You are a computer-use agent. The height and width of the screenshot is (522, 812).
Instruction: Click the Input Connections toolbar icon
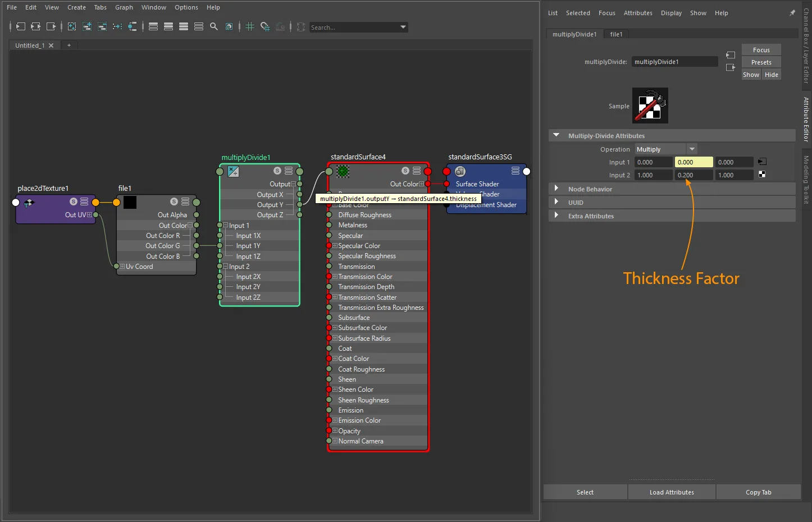point(20,26)
